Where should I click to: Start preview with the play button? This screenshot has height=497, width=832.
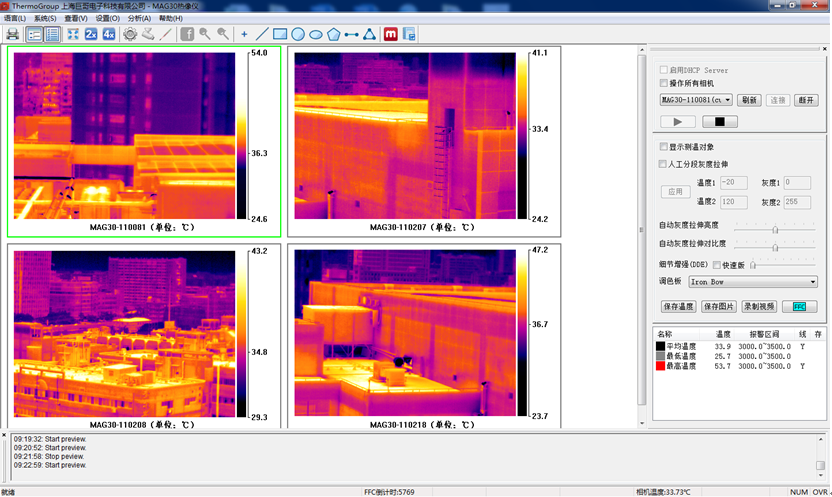pos(678,121)
